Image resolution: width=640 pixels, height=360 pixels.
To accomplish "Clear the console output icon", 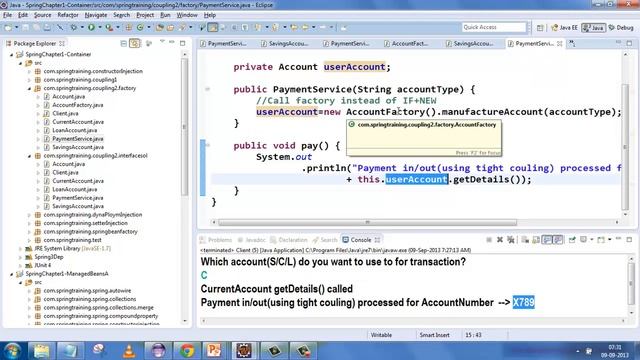I will (x=525, y=240).
